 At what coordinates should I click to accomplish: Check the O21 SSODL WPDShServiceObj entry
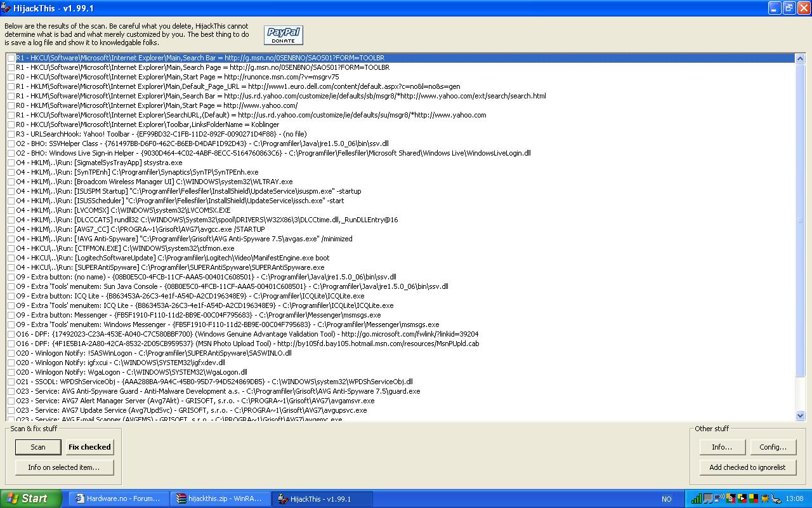[11, 382]
